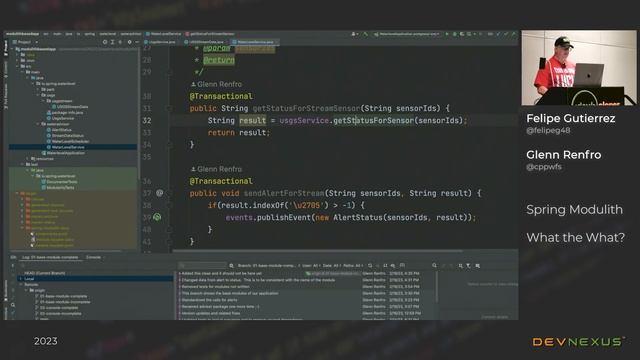Click Collapse All icon in Project panel
Image resolution: width=640 pixels, height=360 pixels.
point(120,42)
